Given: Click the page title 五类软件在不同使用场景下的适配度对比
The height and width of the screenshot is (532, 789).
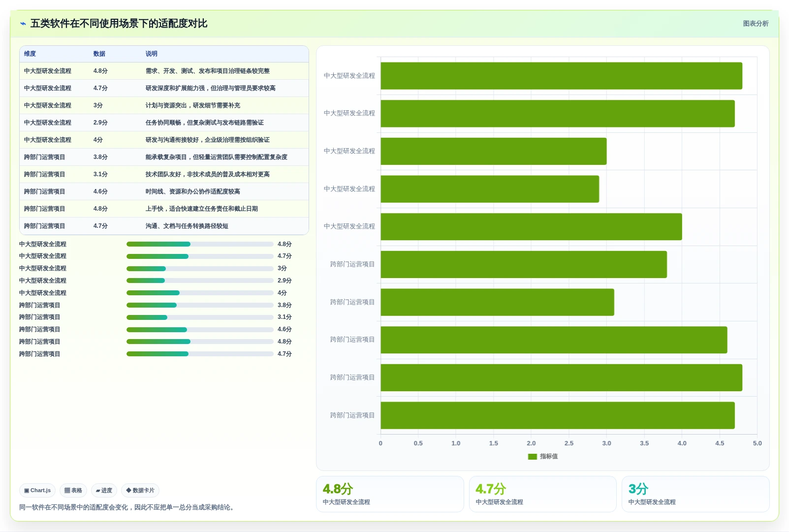Looking at the screenshot, I should 119,24.
